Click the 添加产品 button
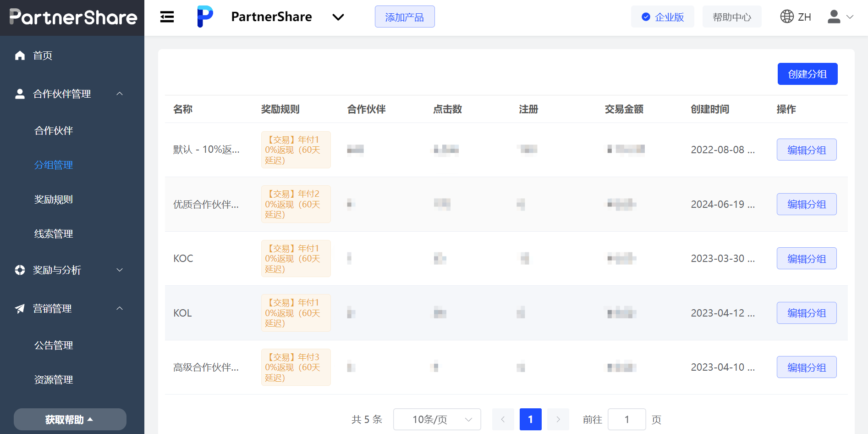The image size is (868, 434). pos(404,17)
